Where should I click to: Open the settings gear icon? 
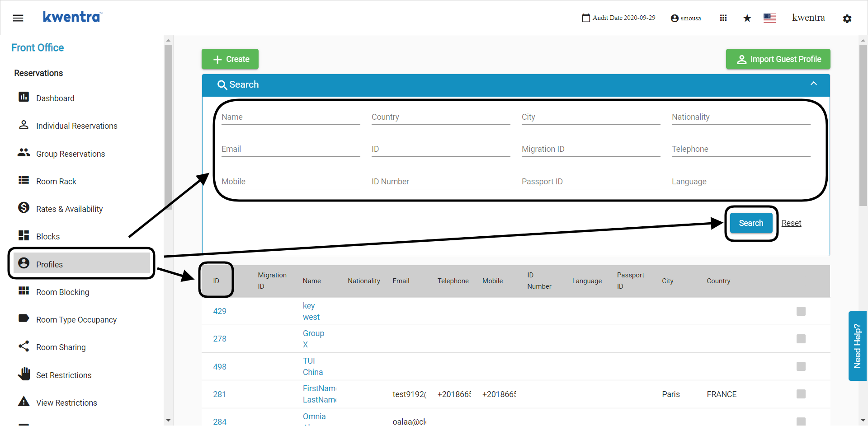point(847,19)
